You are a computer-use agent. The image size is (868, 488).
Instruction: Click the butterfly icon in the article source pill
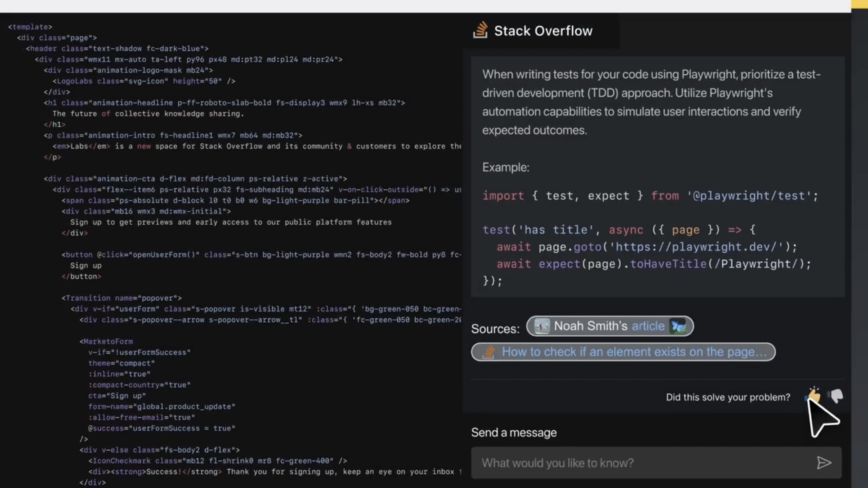[678, 326]
